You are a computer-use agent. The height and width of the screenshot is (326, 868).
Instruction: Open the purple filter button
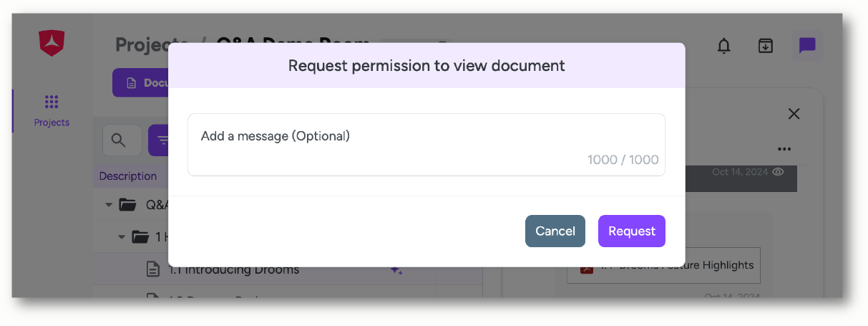[159, 140]
